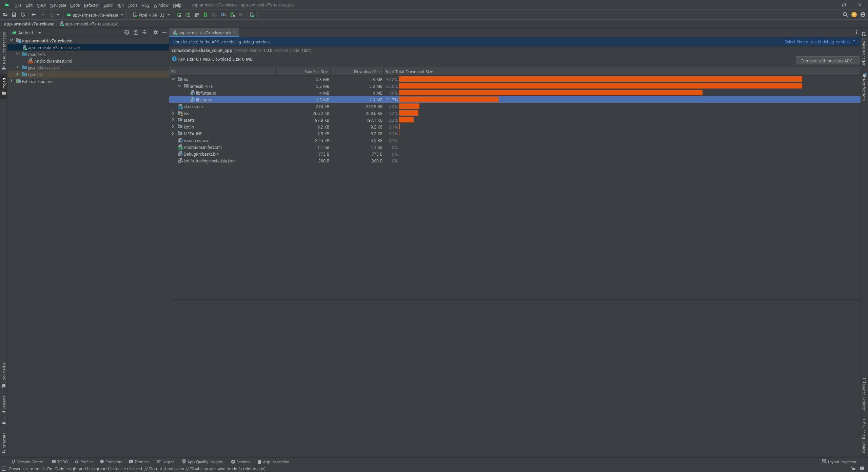Image resolution: width=868 pixels, height=472 pixels.
Task: Click Attach Debugger to Android Process icon
Action: (232, 15)
